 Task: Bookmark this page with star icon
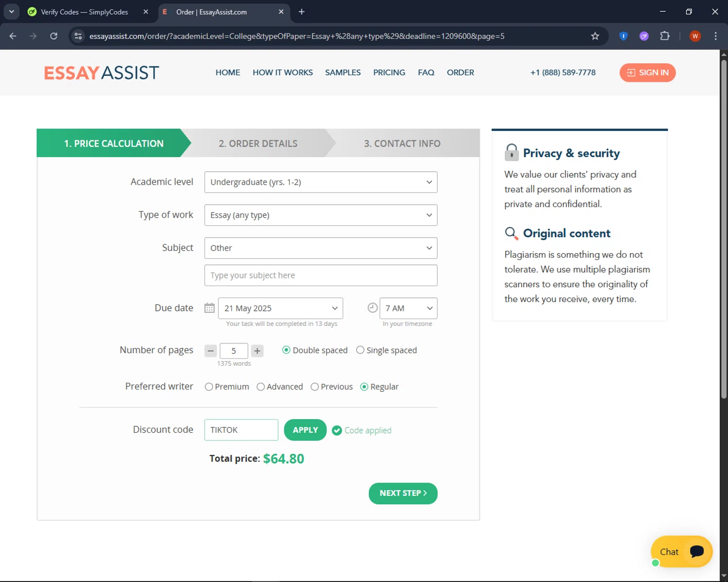(x=595, y=36)
